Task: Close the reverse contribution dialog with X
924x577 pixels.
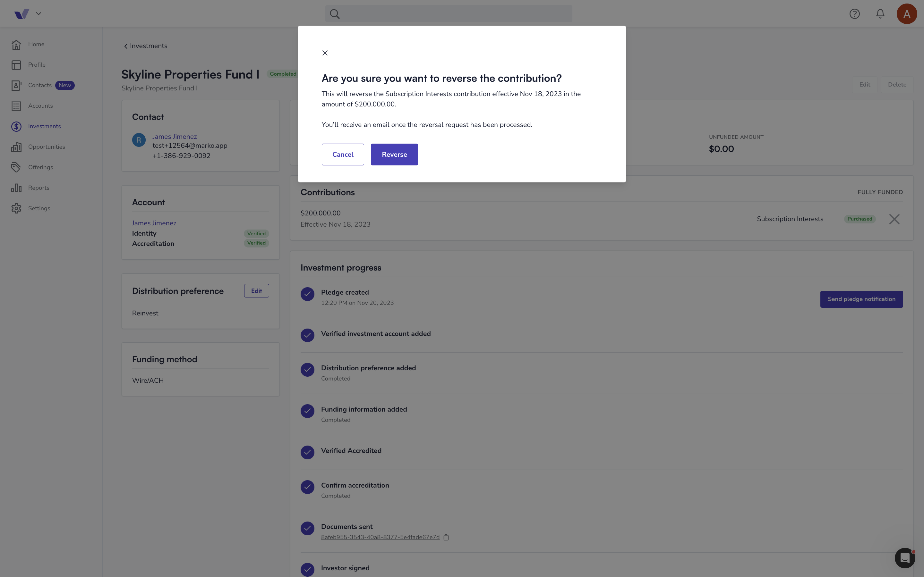Action: (325, 53)
